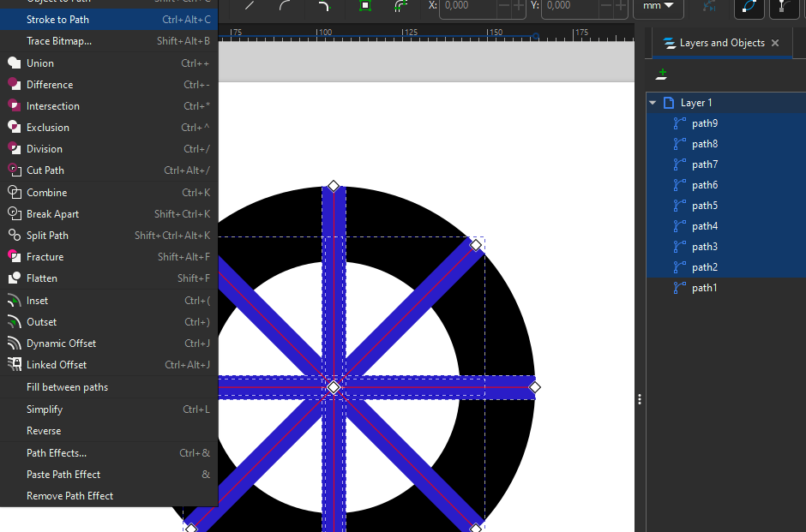This screenshot has height=532, width=806.
Task: Select path1 in the layers list
Action: coord(725,288)
